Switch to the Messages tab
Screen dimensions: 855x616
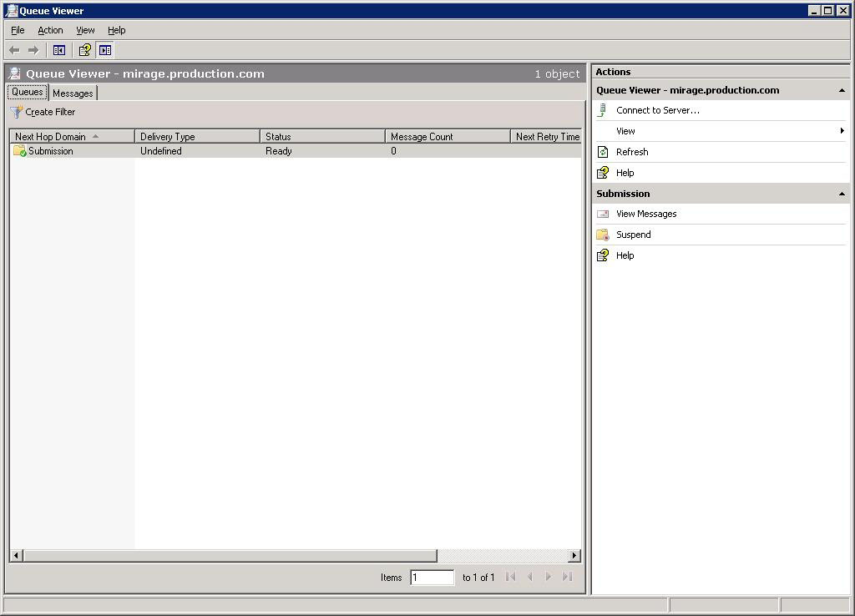73,93
